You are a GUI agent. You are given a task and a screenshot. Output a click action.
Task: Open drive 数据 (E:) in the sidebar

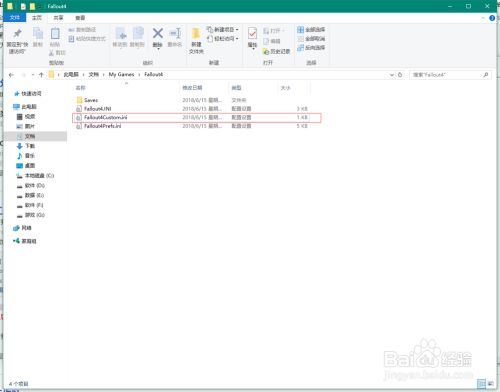pyautogui.click(x=31, y=195)
